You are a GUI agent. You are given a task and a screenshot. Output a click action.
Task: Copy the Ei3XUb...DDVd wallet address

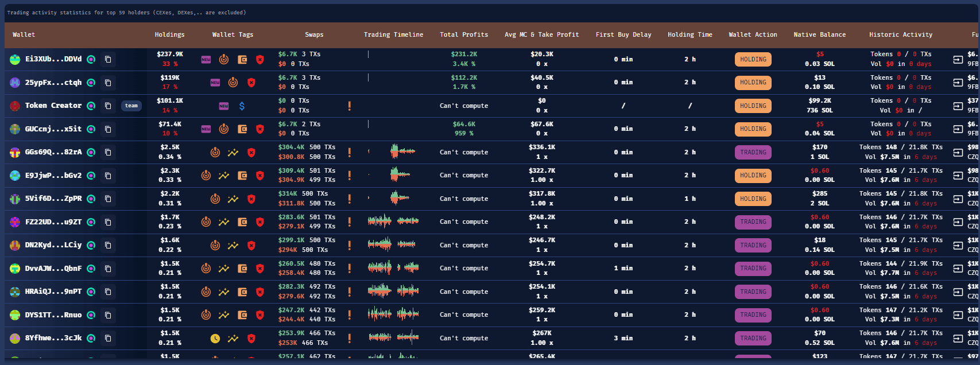coord(108,59)
